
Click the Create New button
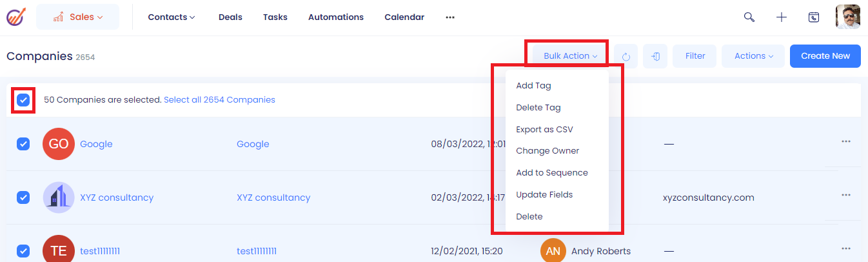[x=825, y=56]
